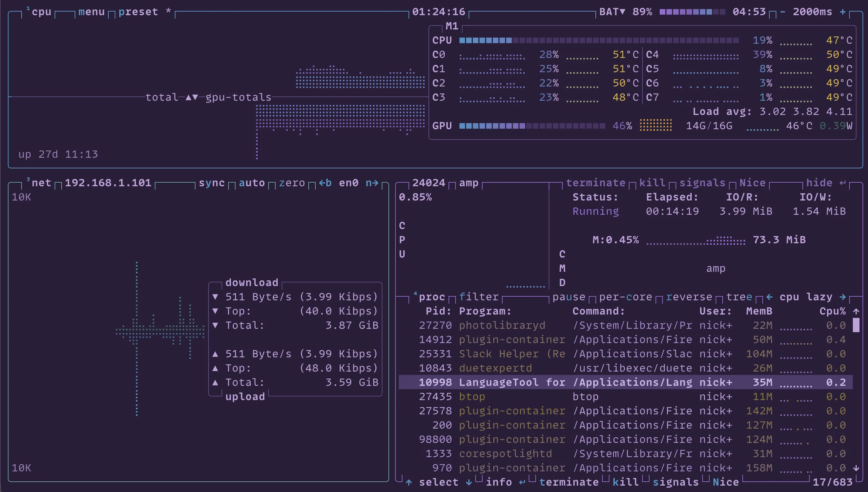Select previous network interface with b arrow
The height and width of the screenshot is (492, 868).
tap(325, 183)
